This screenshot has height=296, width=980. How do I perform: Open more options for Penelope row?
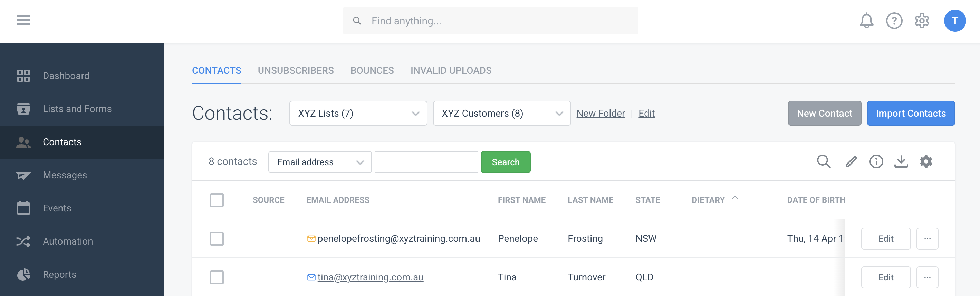click(927, 239)
